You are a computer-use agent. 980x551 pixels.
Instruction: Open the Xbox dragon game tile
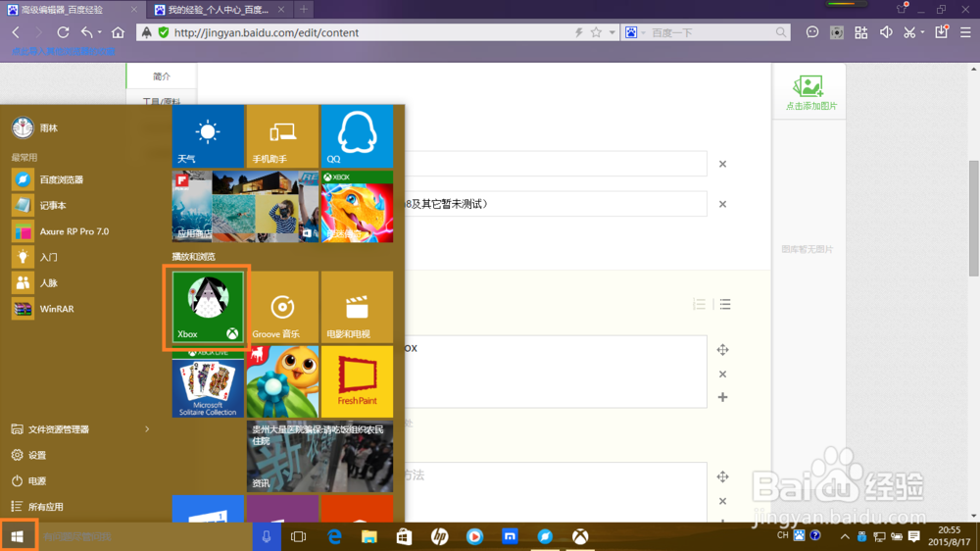coord(357,207)
